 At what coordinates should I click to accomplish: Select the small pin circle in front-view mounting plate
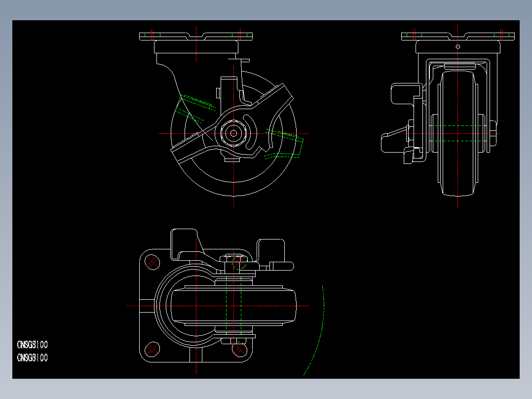457,46
